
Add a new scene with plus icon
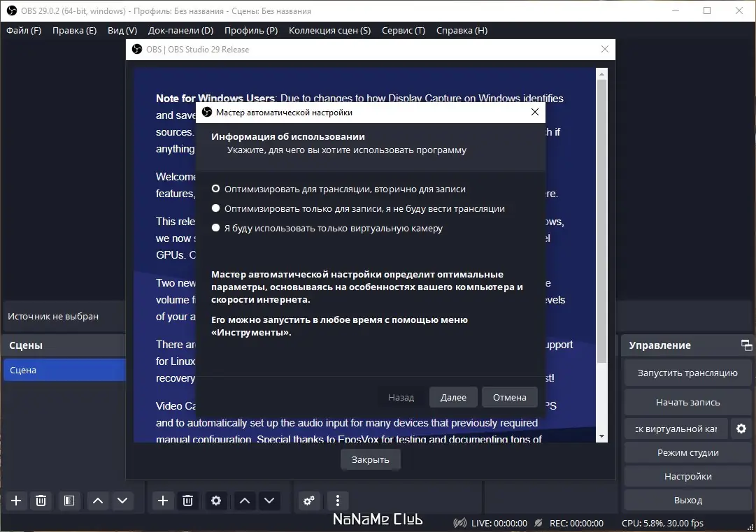[16, 501]
